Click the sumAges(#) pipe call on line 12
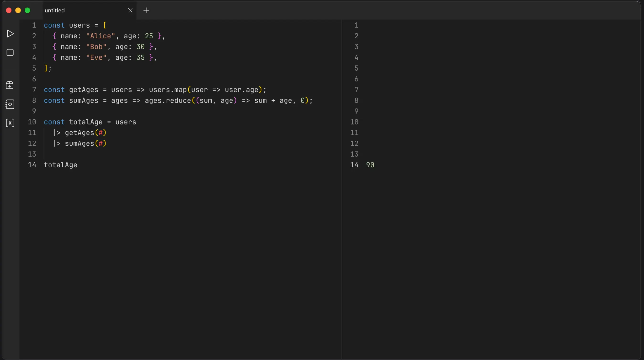 pos(86,144)
